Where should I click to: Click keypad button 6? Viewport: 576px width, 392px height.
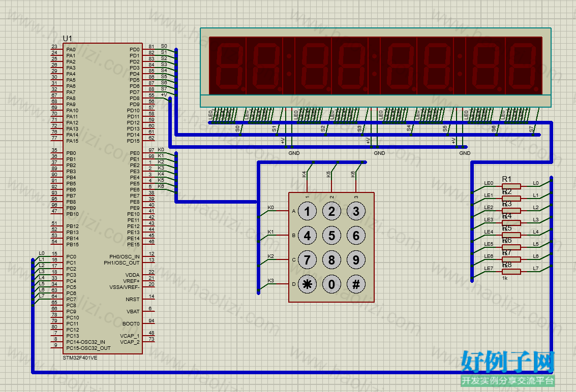click(x=356, y=236)
